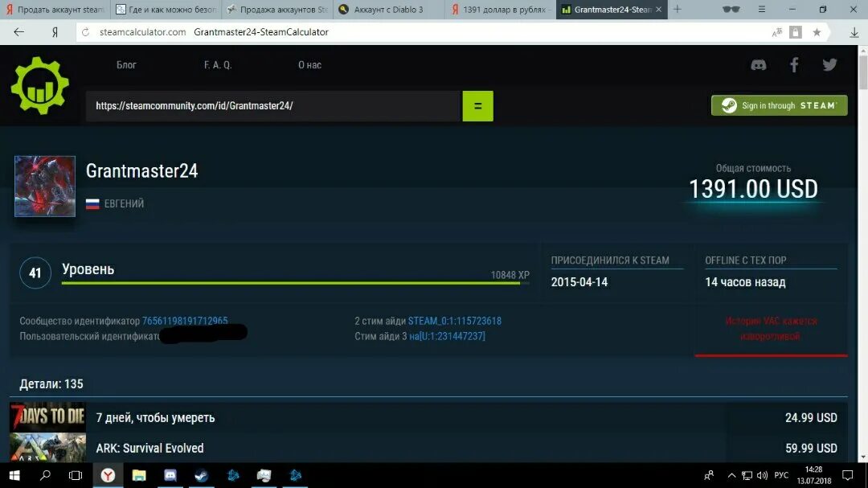Click the "14 часов назад" offline text
Screen dimensions: 868x488
pyautogui.click(x=745, y=282)
